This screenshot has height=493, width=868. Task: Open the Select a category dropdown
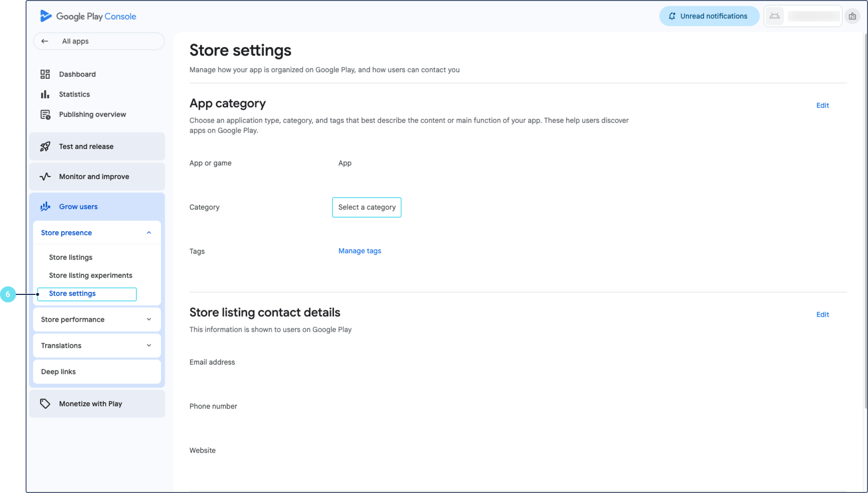(367, 207)
